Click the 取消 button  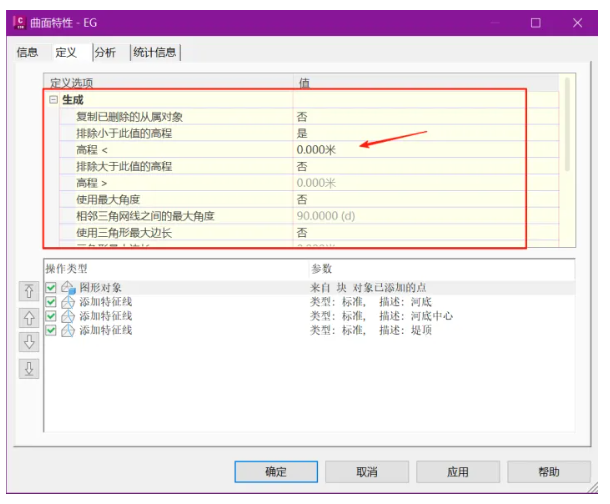click(367, 472)
